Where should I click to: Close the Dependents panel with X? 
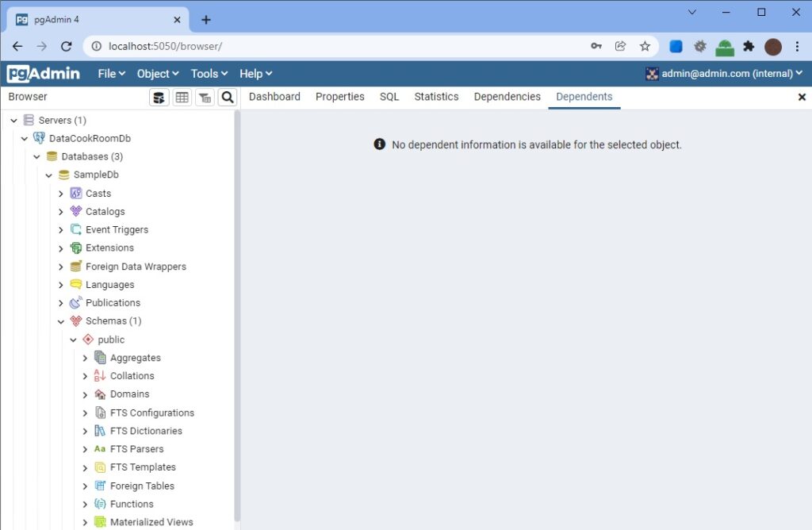[x=802, y=97]
